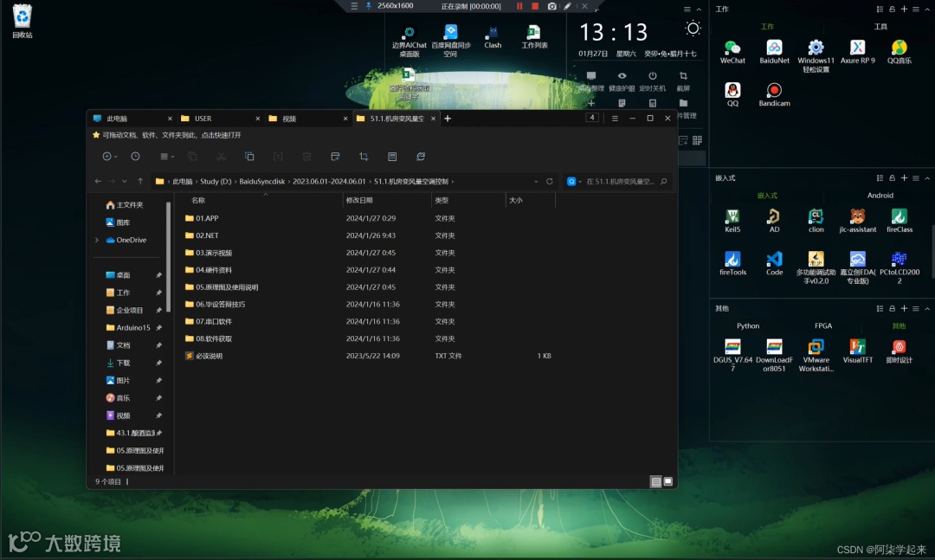Select Study (D:) in the breadcrumb path

(x=216, y=181)
